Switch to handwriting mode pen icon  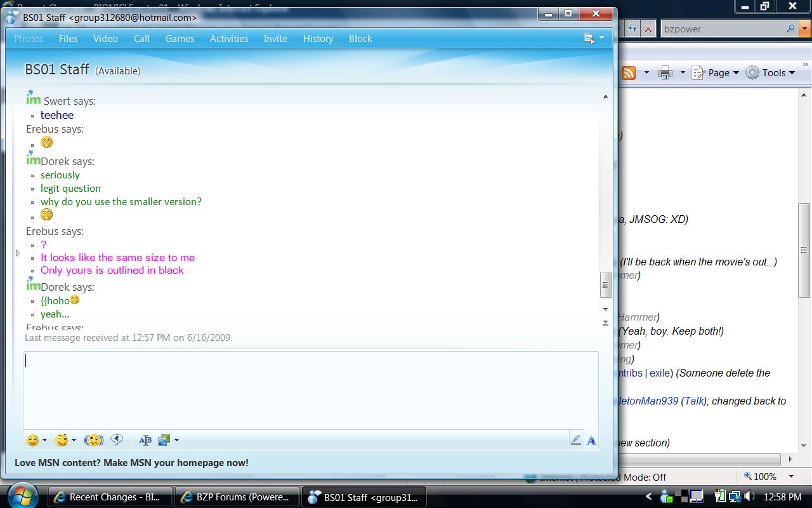tap(575, 440)
